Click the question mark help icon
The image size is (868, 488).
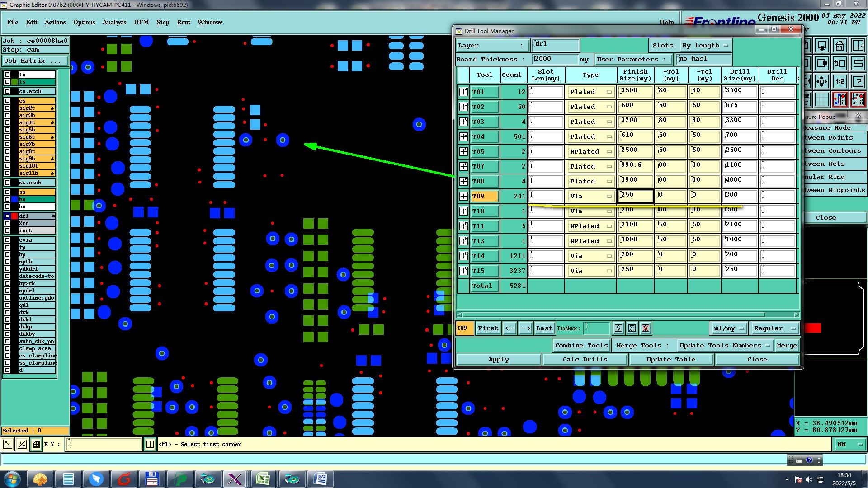tap(858, 82)
